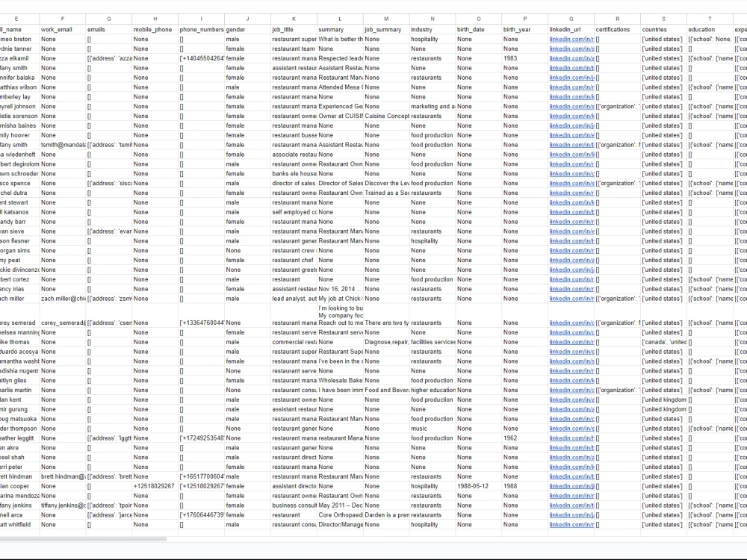Viewport: 747px width, 560px height.
Task: Click the horizontal scrollbar at bottom
Action: [84, 539]
